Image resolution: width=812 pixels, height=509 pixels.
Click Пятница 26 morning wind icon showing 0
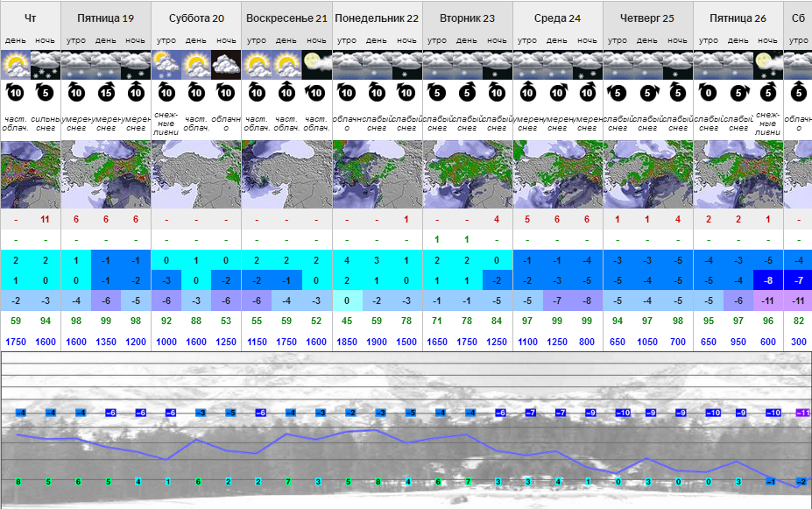pyautogui.click(x=709, y=92)
